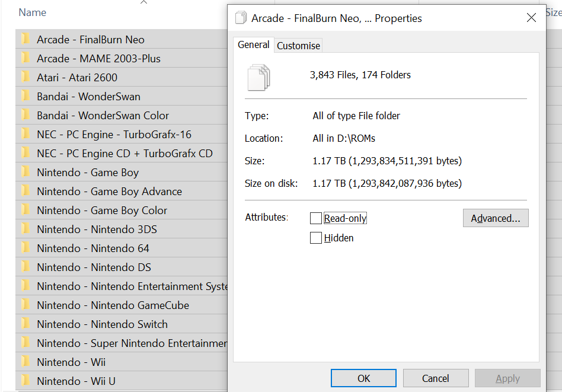562x392 pixels.
Task: Select the Bandai - WonderSwan Color folder name
Action: coord(103,116)
